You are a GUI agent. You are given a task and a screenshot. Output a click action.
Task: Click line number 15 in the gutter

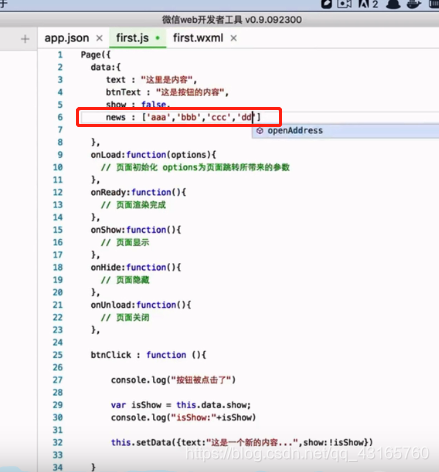tap(58, 230)
